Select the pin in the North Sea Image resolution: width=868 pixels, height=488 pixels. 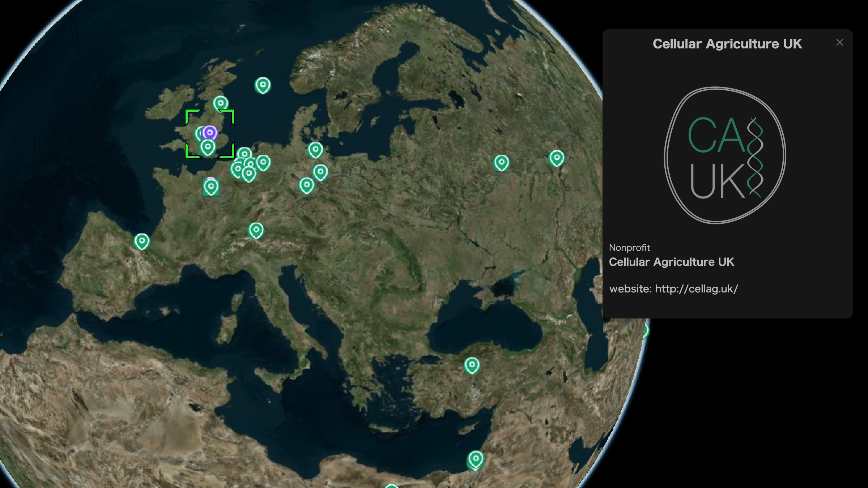coord(263,85)
